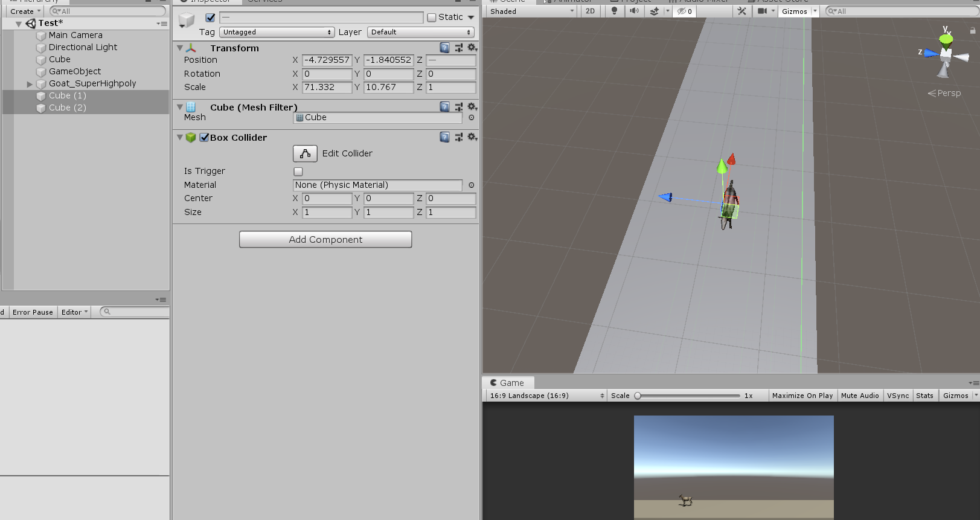Click the Scene view search field

pyautogui.click(x=901, y=11)
